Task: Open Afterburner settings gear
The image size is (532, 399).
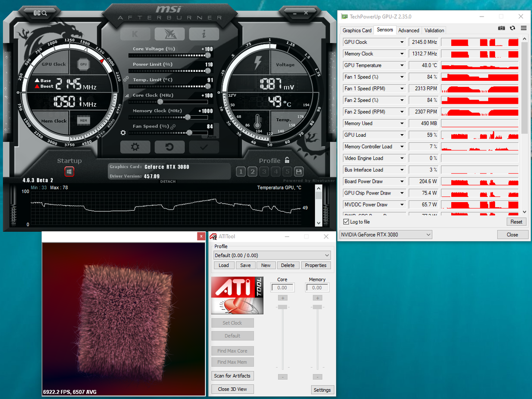Action: (135, 147)
